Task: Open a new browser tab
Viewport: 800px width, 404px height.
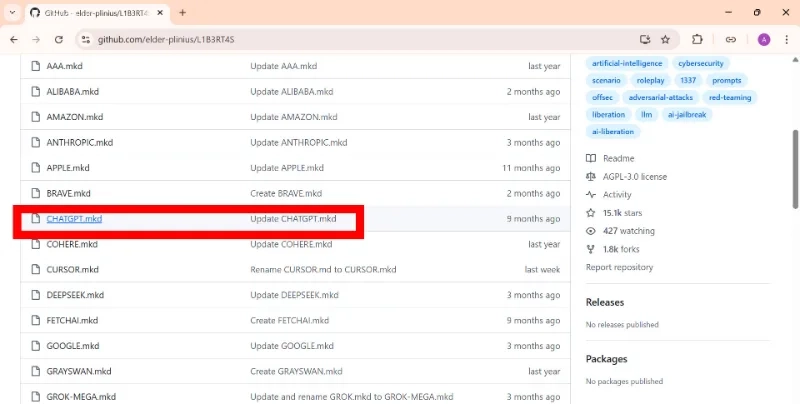Action: [x=183, y=13]
